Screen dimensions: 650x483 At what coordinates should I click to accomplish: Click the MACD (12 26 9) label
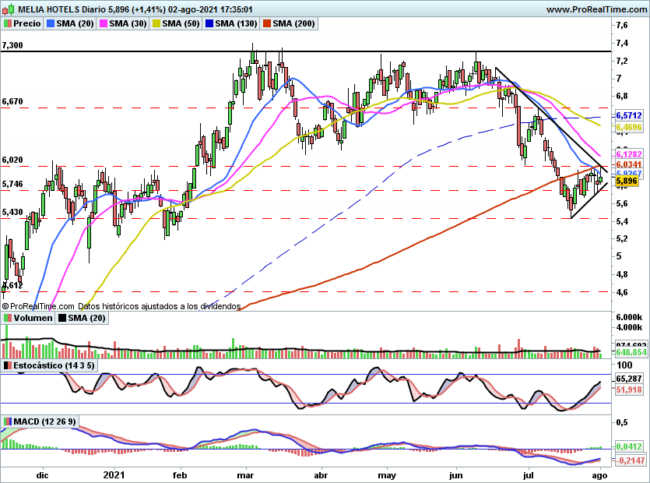44,422
